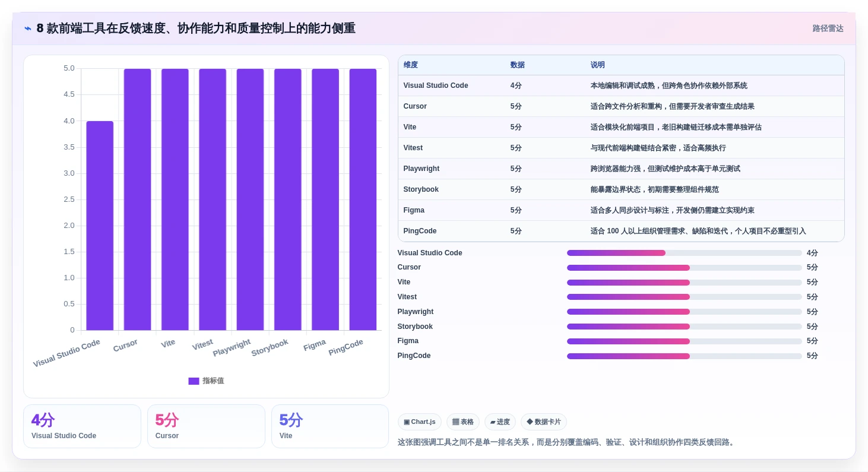
Task: Click the 2.5 y-axis tick label
Action: [69, 199]
